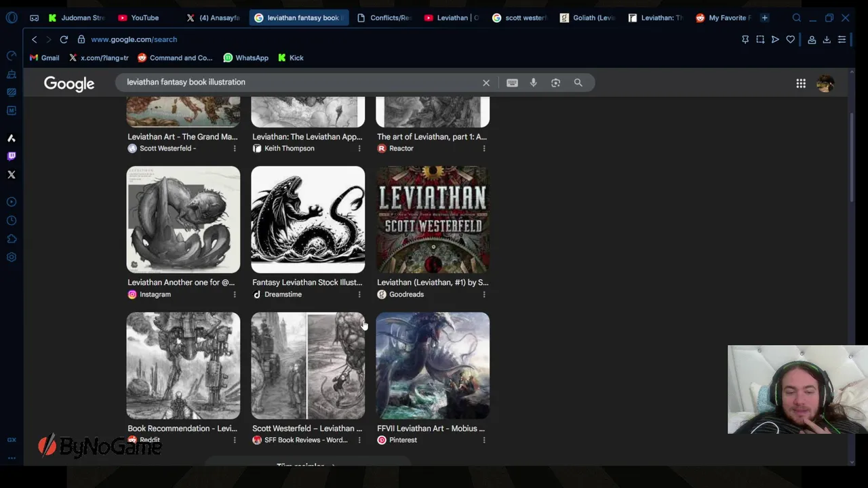Open more options for Keith Thompson result

point(359,148)
